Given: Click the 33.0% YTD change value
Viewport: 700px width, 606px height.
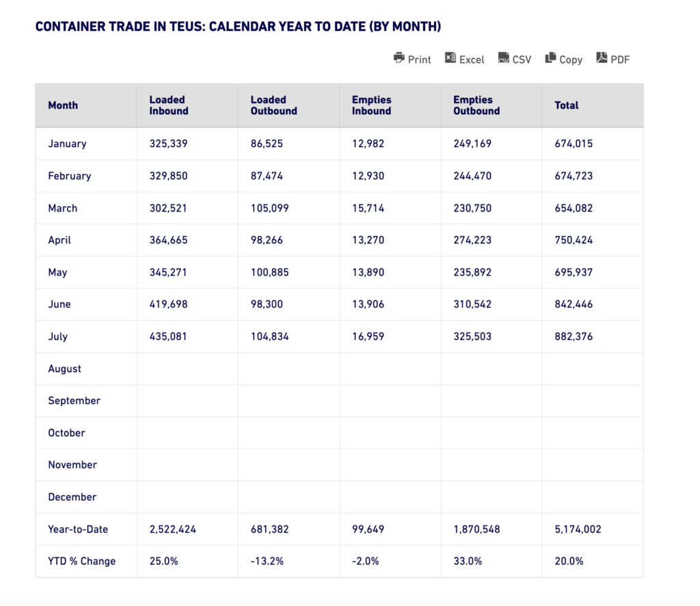Looking at the screenshot, I should [468, 562].
